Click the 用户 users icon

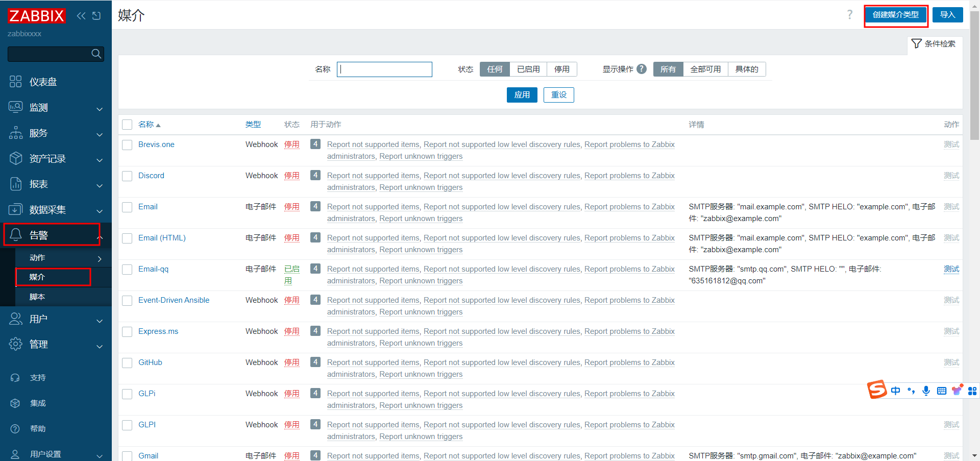point(16,319)
